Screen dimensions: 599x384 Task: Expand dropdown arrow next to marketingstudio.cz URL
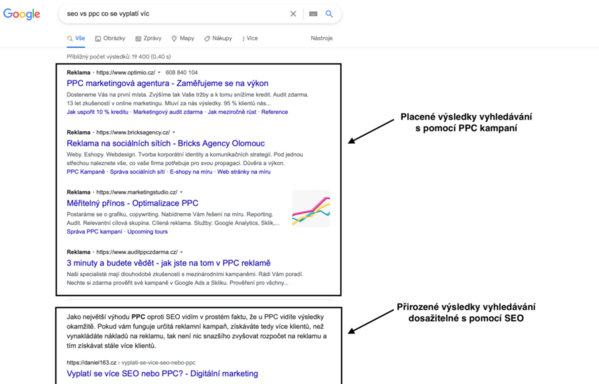181,192
